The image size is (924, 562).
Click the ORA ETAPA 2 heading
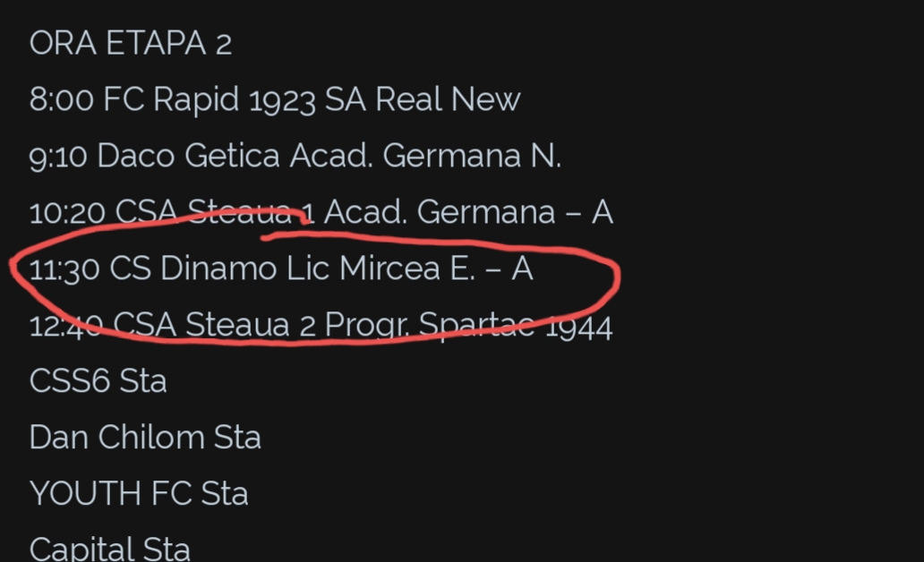131,44
